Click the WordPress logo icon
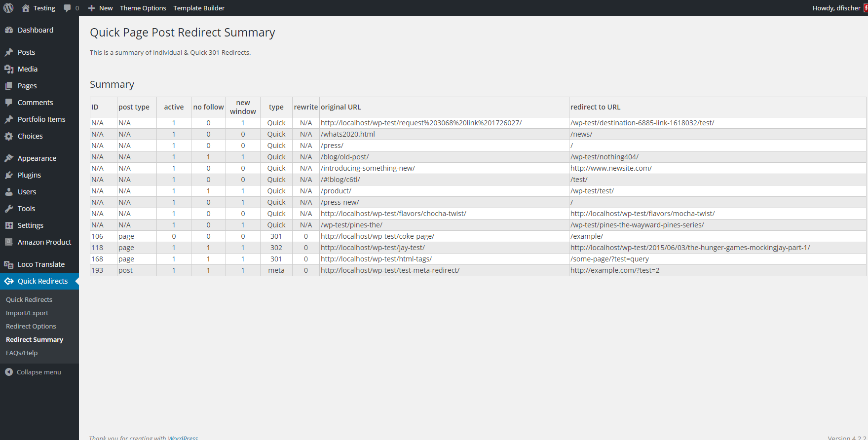 coord(8,8)
